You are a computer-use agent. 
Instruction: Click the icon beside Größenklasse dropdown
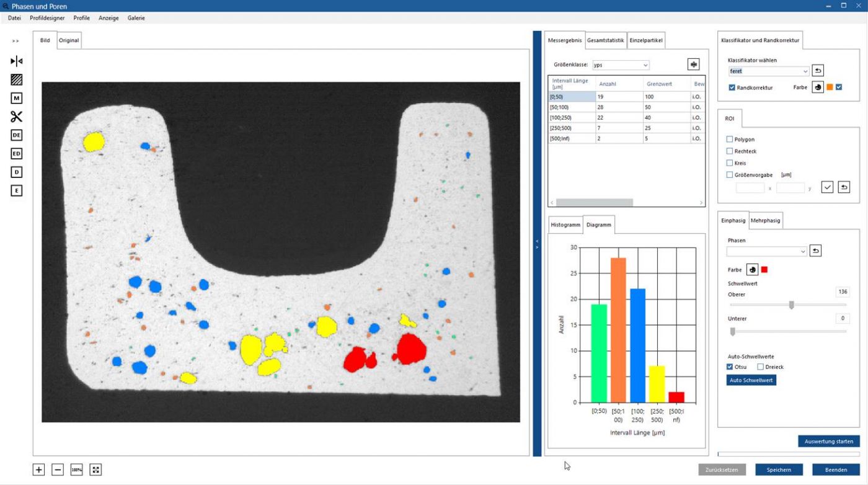694,65
